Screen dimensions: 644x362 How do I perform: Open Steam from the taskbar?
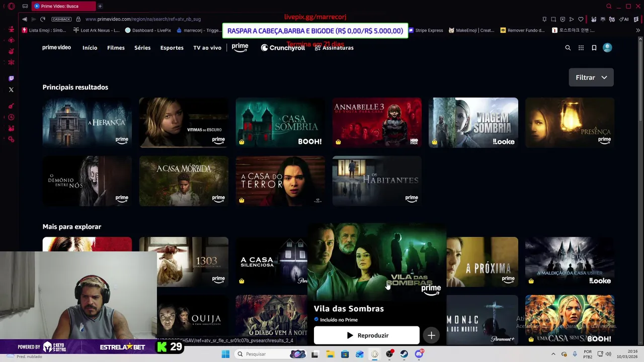[404, 354]
